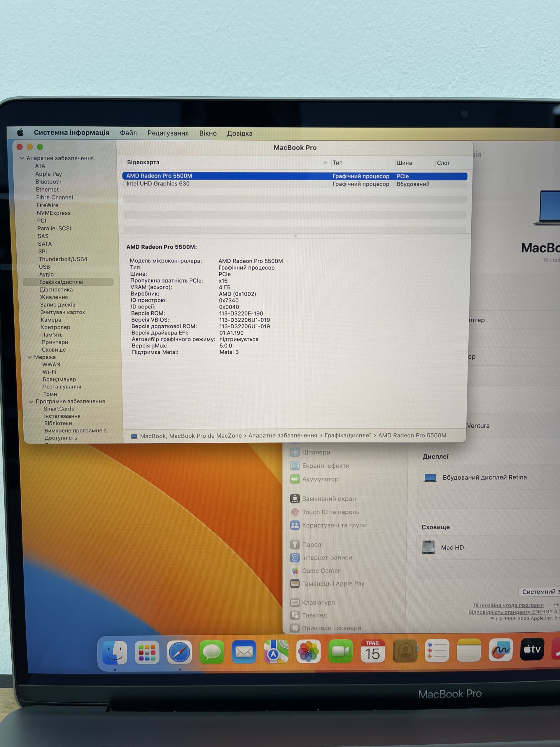Select Bluetooth in hardware tree
560x747 pixels.
click(48, 182)
